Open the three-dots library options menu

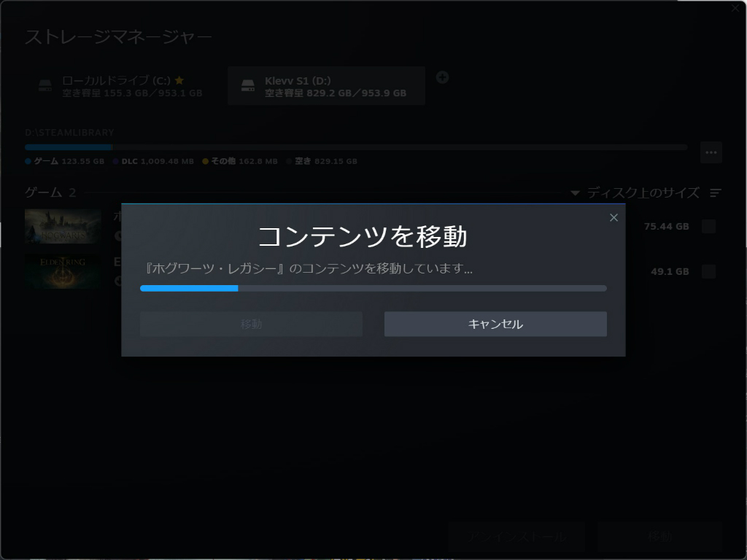tap(711, 152)
